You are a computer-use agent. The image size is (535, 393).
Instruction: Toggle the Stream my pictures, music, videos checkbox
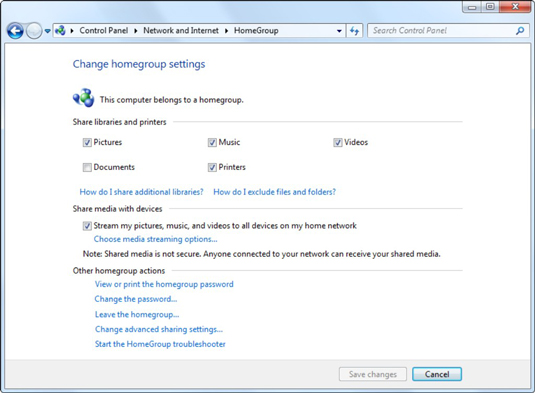tap(87, 226)
